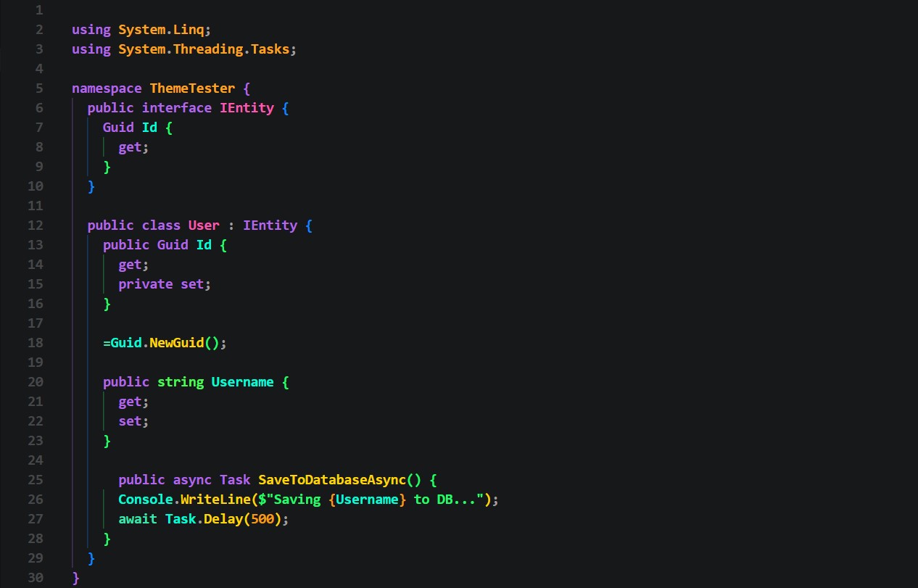
Task: Click the "SaveToDatabaseAsync" method name
Action: pyautogui.click(x=332, y=480)
